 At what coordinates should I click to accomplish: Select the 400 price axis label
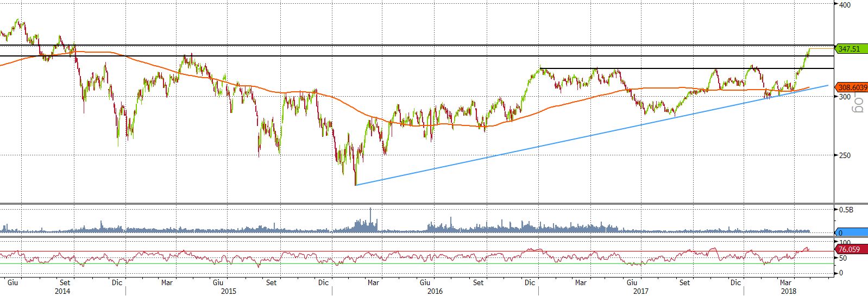[845, 5]
